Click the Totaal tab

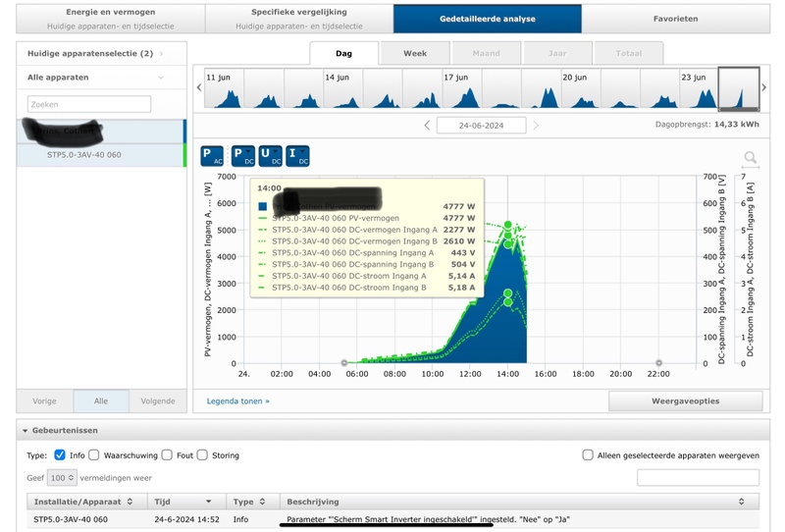click(629, 53)
